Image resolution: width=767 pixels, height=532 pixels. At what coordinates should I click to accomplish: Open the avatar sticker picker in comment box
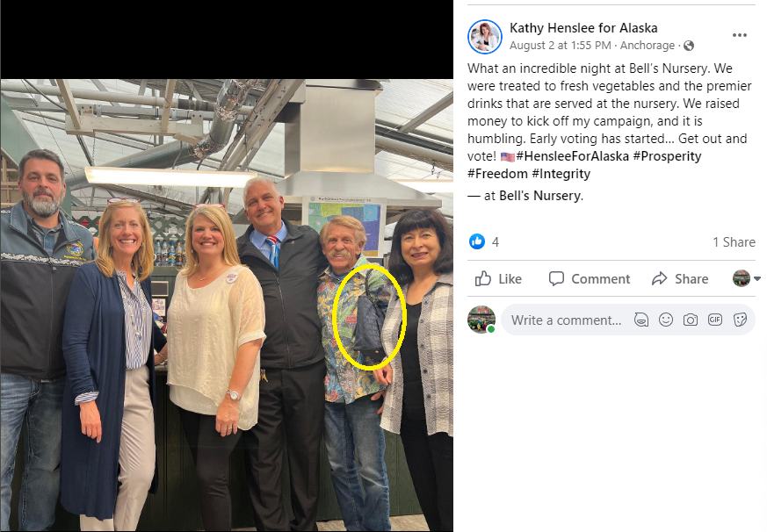tap(640, 320)
